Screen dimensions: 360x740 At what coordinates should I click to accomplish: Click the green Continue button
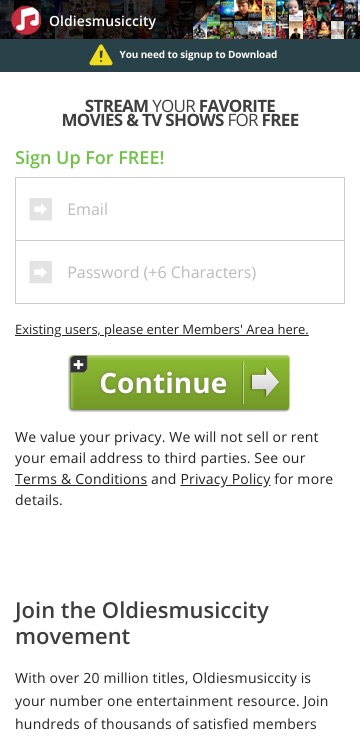coord(179,382)
